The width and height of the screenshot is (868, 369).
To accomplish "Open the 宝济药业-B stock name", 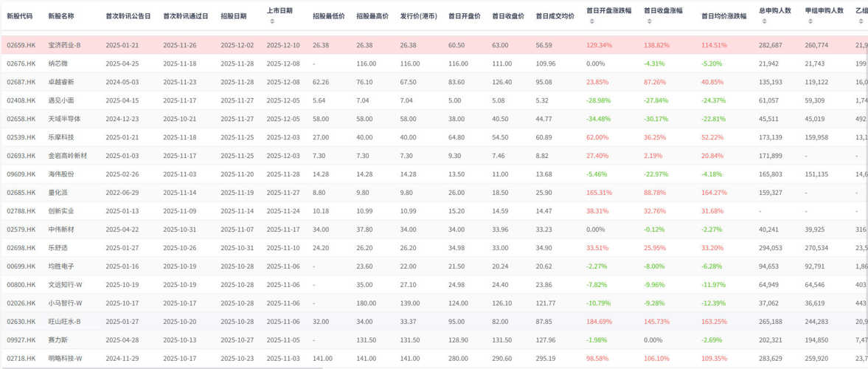I will 65,45.
